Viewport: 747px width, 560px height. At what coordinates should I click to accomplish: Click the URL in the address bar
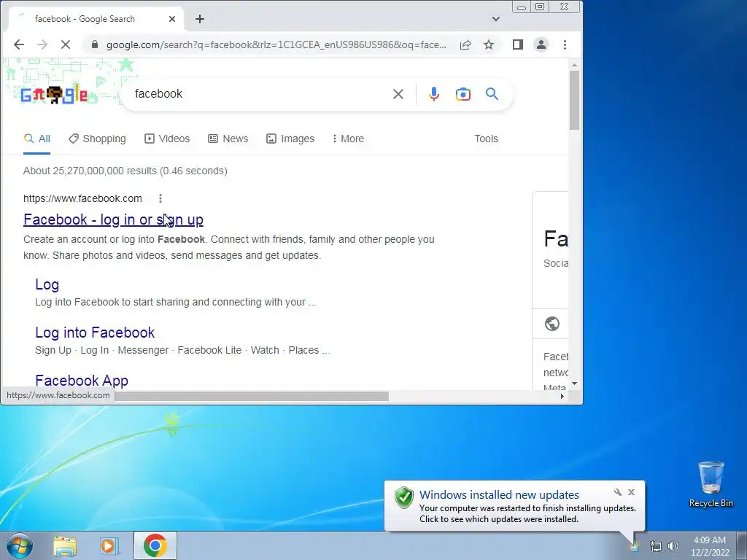(276, 44)
